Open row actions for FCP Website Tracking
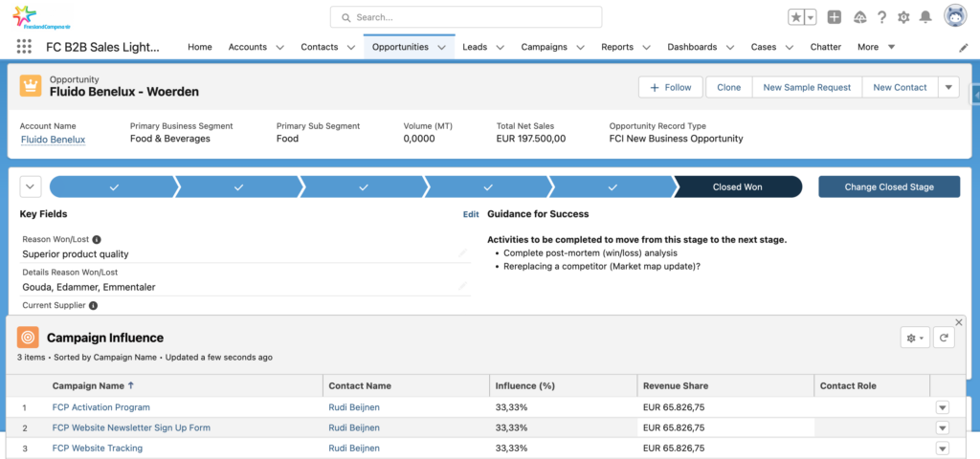 pyautogui.click(x=943, y=448)
